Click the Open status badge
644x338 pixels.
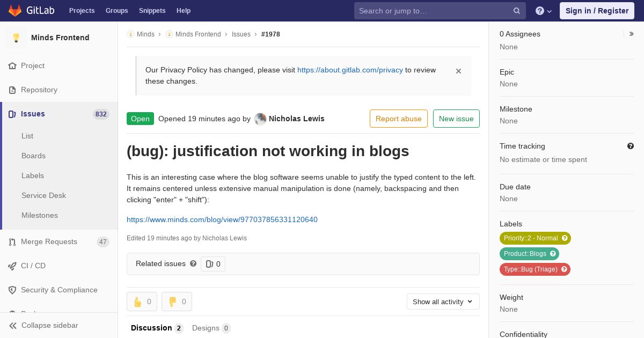(140, 119)
